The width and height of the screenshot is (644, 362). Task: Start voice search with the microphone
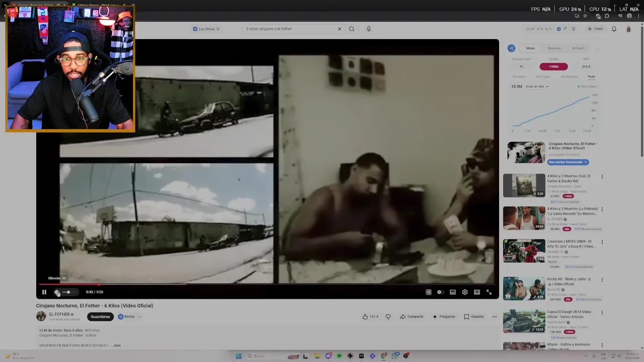(369, 29)
